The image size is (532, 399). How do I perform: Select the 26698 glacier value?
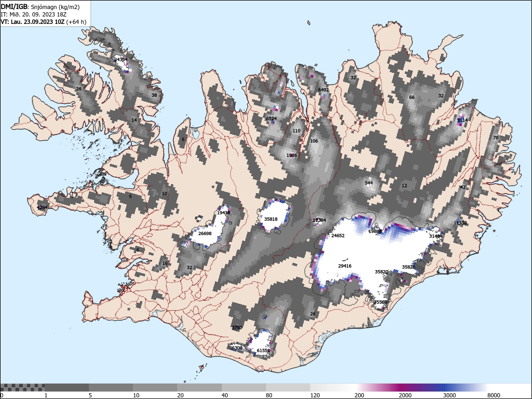click(205, 234)
